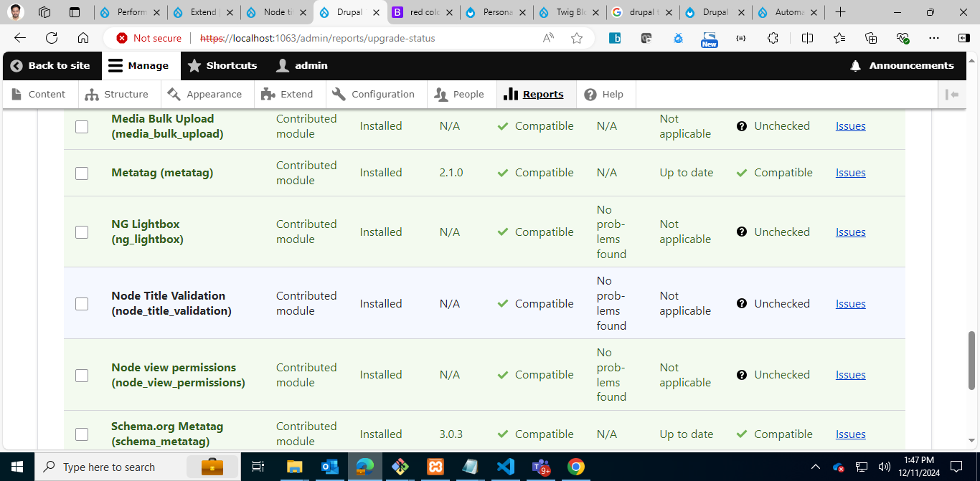
Task: Open Google Chrome from taskbar
Action: (x=575, y=467)
